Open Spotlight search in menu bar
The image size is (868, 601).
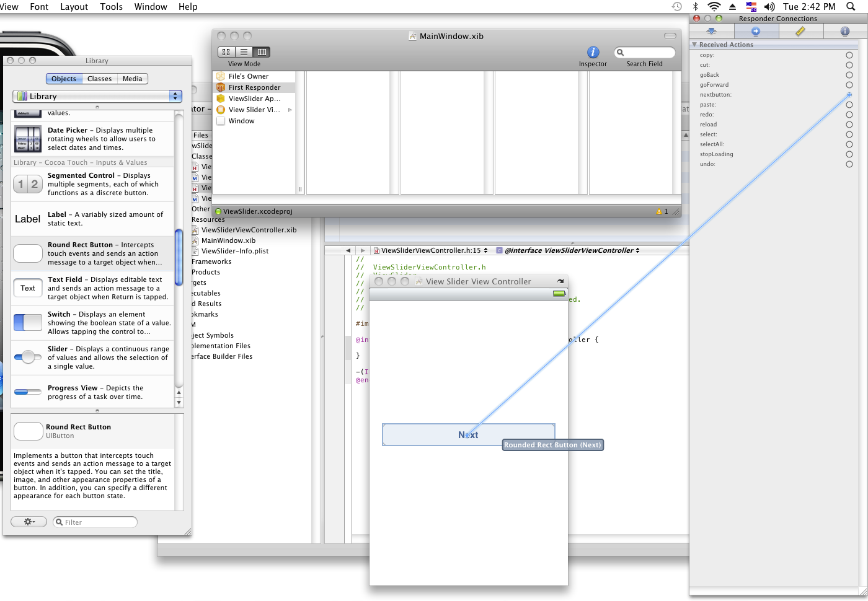coord(851,6)
